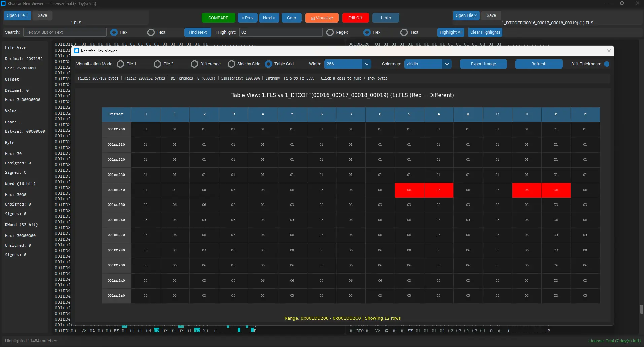
Task: Open the Info panel via the i icon
Action: tap(385, 18)
